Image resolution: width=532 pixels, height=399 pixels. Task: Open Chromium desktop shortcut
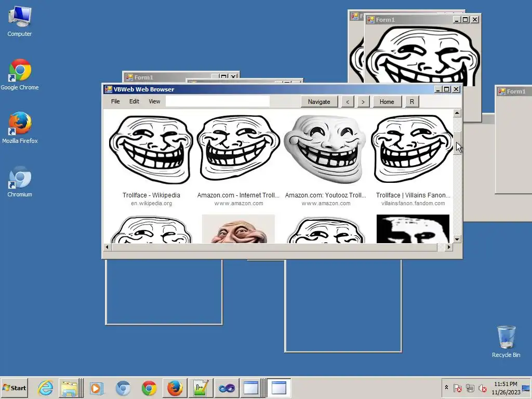[20, 181]
